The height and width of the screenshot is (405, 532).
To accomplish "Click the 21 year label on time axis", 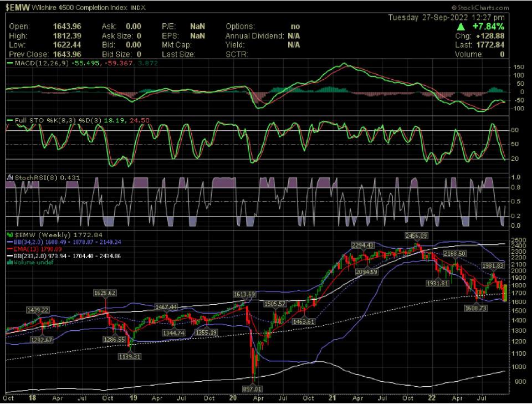I will (x=332, y=398).
